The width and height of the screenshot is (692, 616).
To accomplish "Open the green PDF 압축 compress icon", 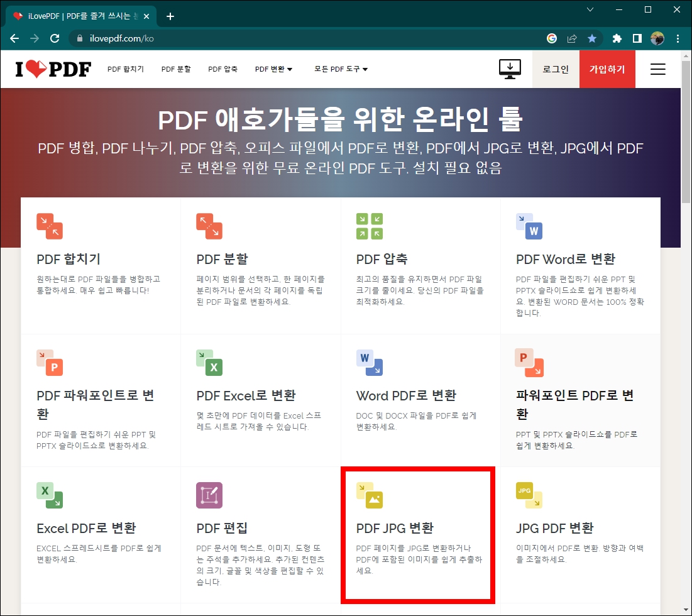I will click(x=369, y=227).
